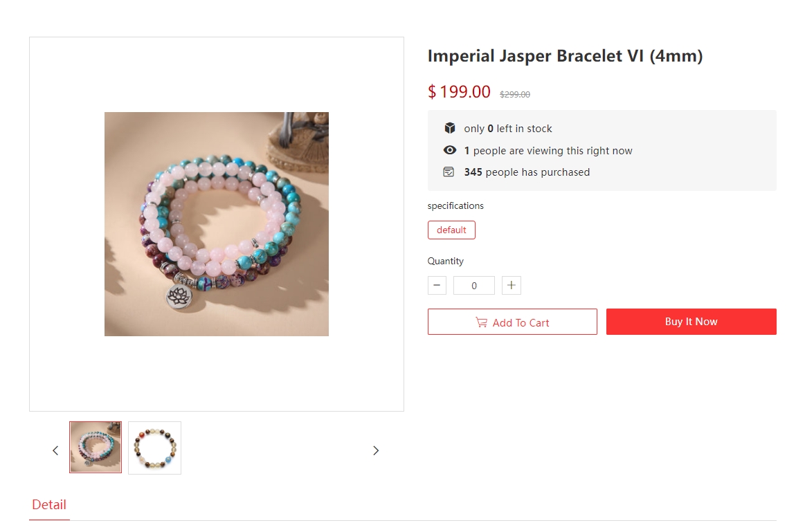The width and height of the screenshot is (805, 532).
Task: Click the purchased orders icon
Action: click(x=449, y=172)
